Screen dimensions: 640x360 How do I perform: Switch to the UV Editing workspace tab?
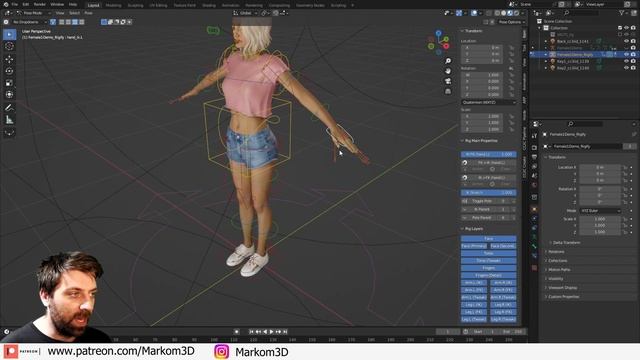[158, 5]
